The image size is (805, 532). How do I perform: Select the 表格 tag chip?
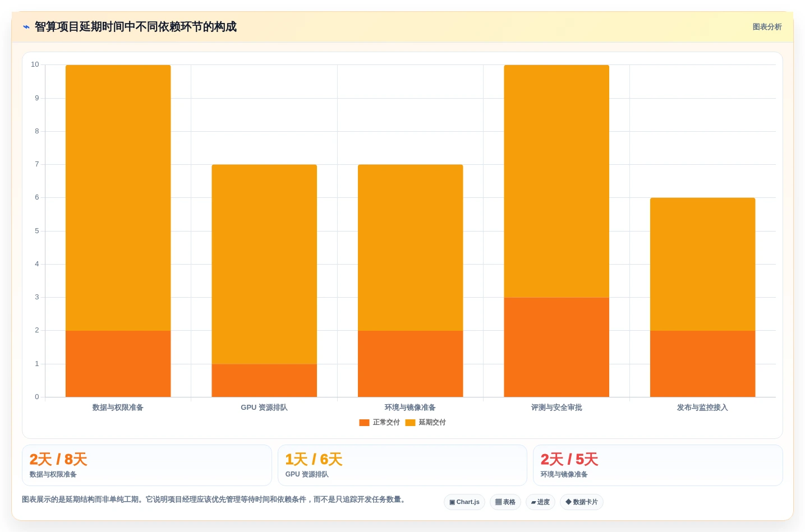pos(505,502)
